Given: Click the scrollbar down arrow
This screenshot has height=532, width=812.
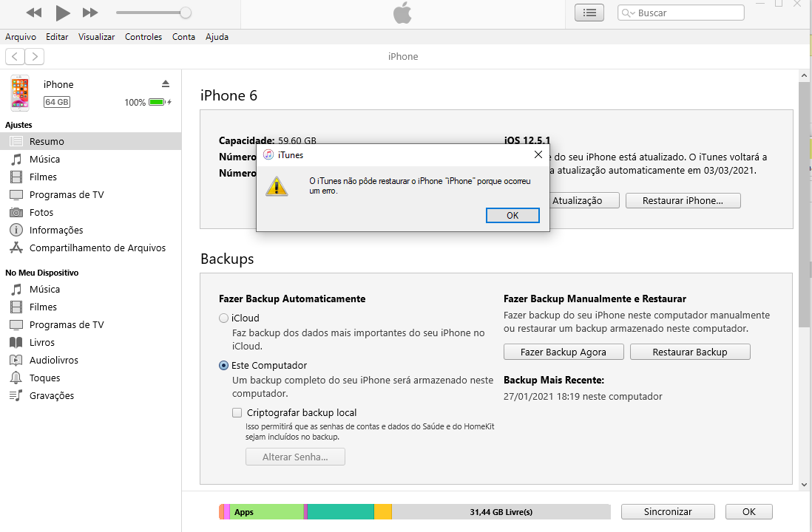Looking at the screenshot, I should (804, 485).
